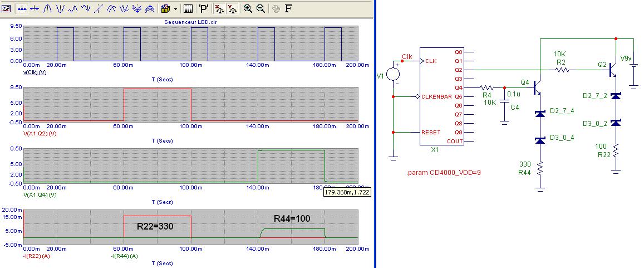The width and height of the screenshot is (644, 268).
Task: Toggle the Y auto-scale balance icon
Action: (233, 8)
